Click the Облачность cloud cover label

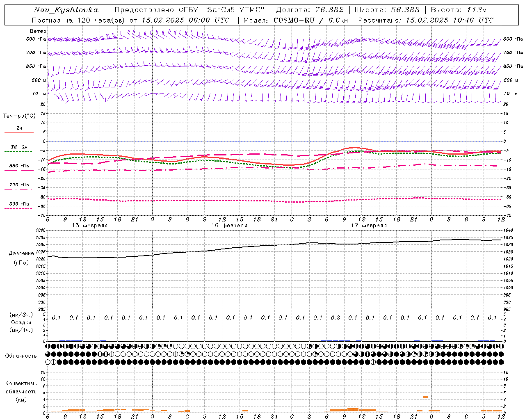pos(21,356)
